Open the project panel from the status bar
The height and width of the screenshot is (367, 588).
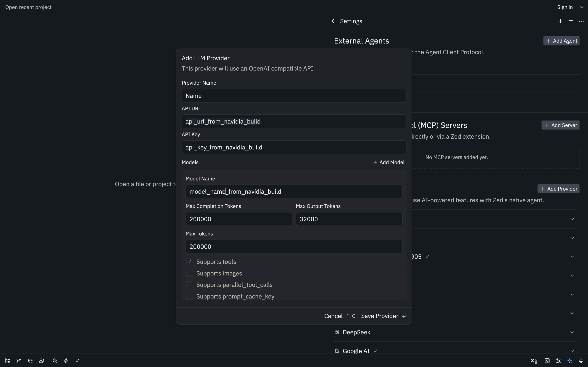(x=7, y=361)
